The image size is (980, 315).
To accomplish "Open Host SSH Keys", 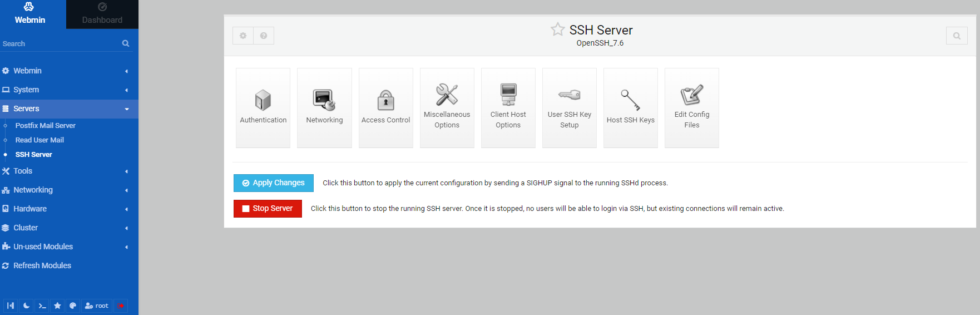I will tap(630, 107).
